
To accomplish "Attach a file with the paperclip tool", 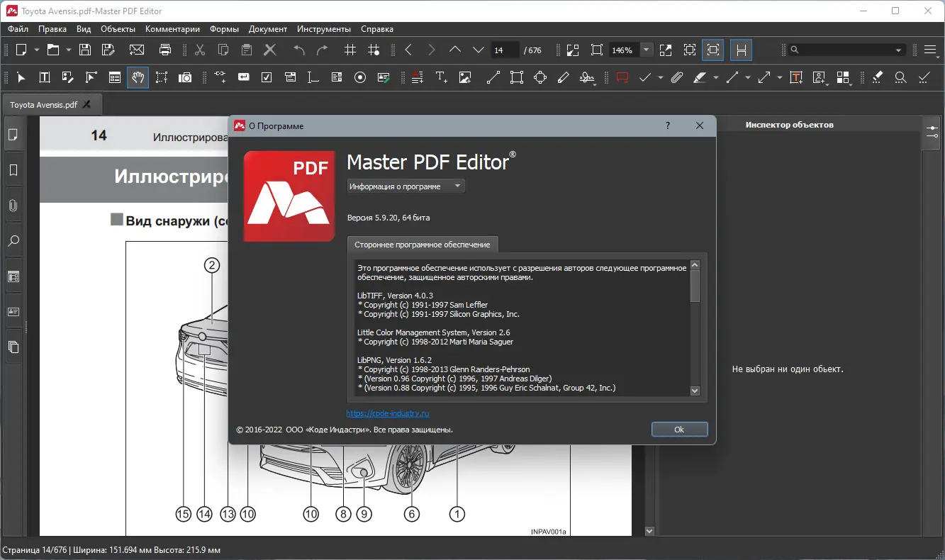I will pyautogui.click(x=676, y=77).
